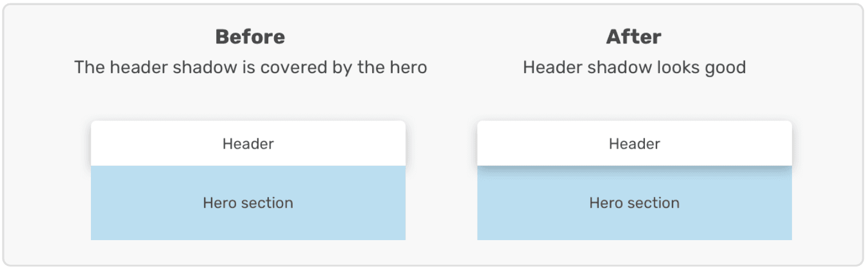Select the "Header shadow looks good" caption
Image resolution: width=868 pixels, height=271 pixels.
pos(634,67)
